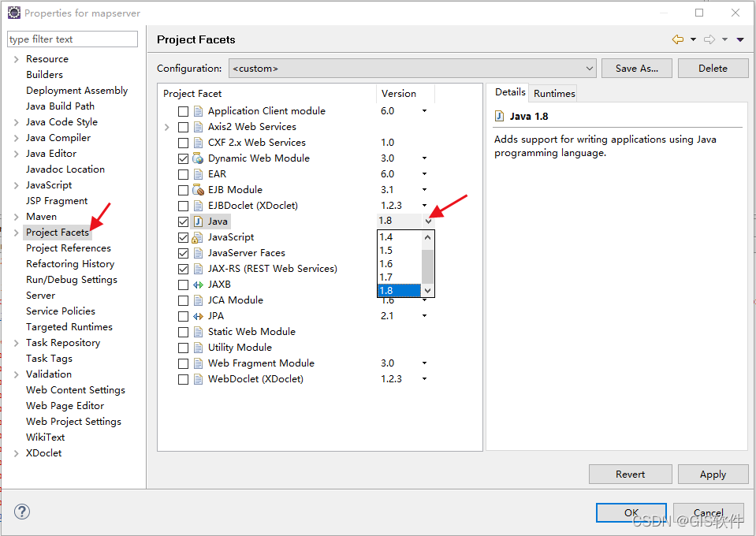This screenshot has height=536, width=756.
Task: Check the JAXB facet checkbox
Action: (183, 285)
